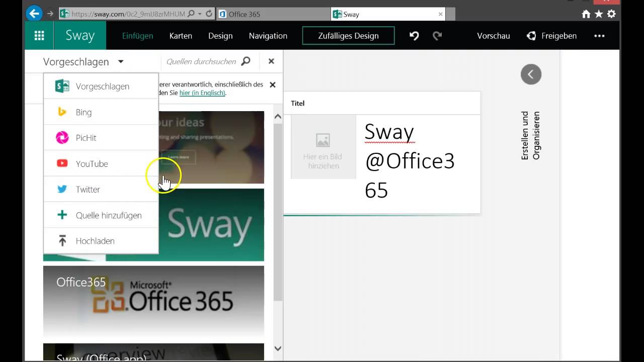Select the green Sway logo thumbnail
644x362 pixels.
(x=211, y=225)
